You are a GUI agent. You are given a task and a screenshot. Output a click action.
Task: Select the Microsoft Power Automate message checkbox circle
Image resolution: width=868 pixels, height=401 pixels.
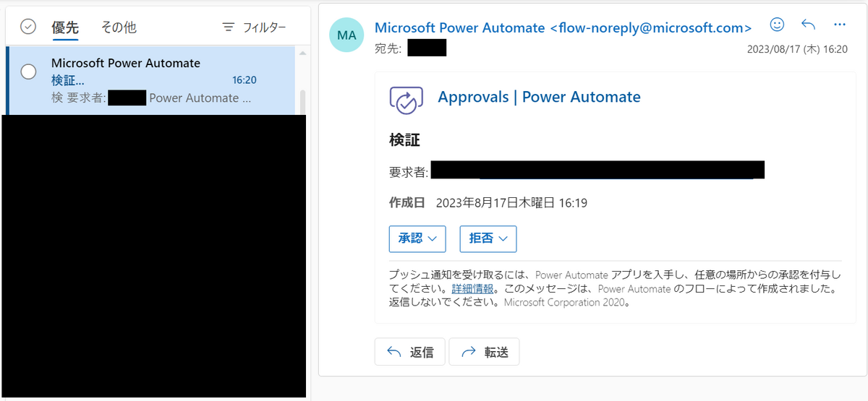tap(28, 72)
